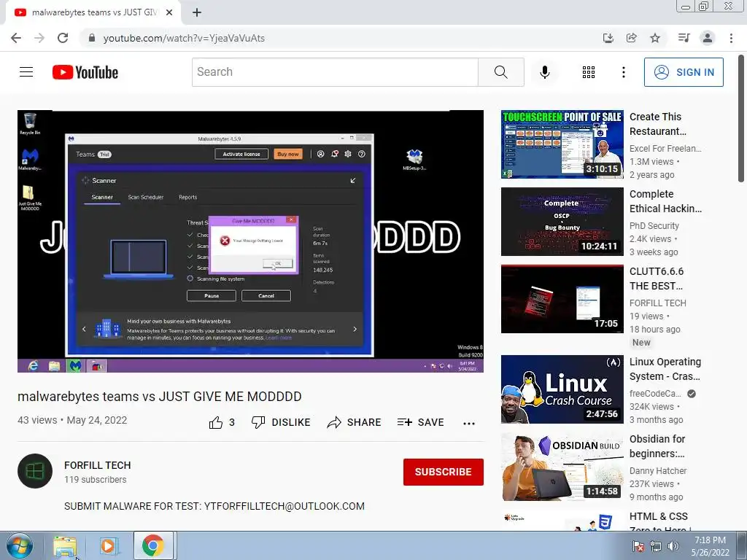Viewport: 747px width, 560px height.
Task: Open Windows Explorer from taskbar
Action: click(x=65, y=545)
